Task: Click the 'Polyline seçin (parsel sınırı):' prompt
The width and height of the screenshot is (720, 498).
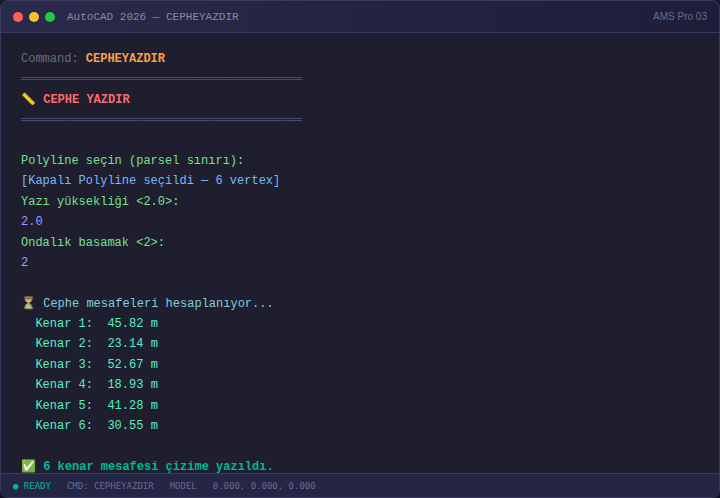Action: 132,160
